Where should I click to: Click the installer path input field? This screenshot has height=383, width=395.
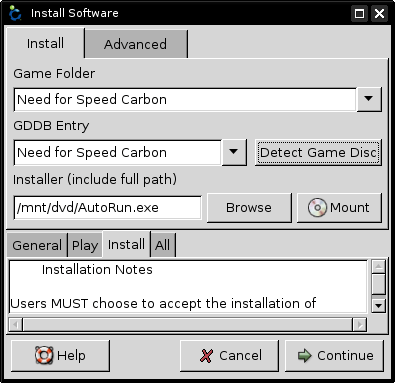(108, 208)
